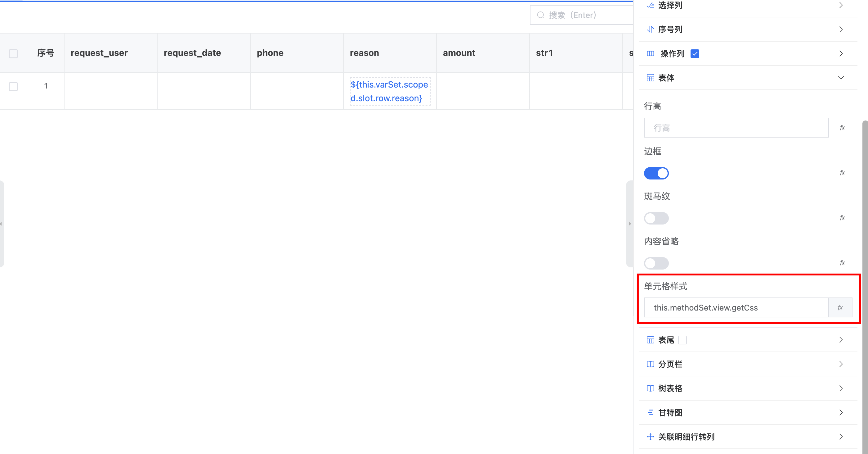The image size is (868, 454).
Task: Click the fx icon beside 边框 switch
Action: 842,173
